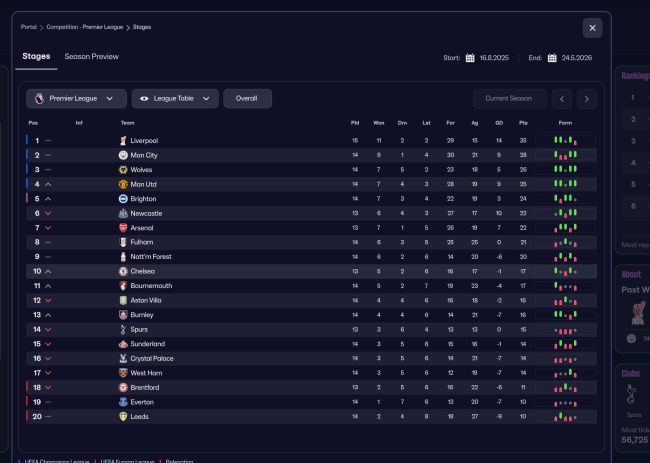Open Liverpool's recent form indicators

tap(565, 141)
